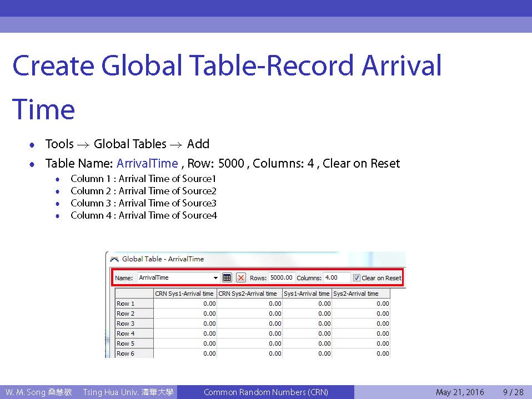Click the 9 / 28 page number in footer

pos(513,392)
